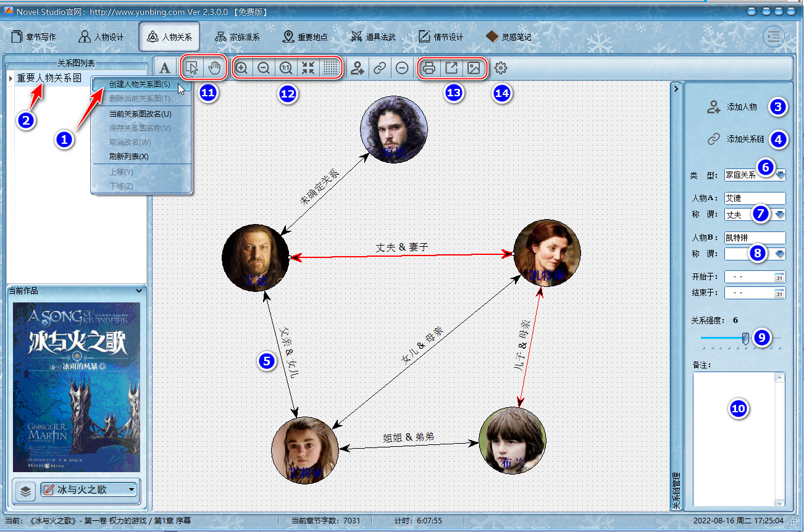Click the minus remove toolbar icon

click(x=402, y=68)
